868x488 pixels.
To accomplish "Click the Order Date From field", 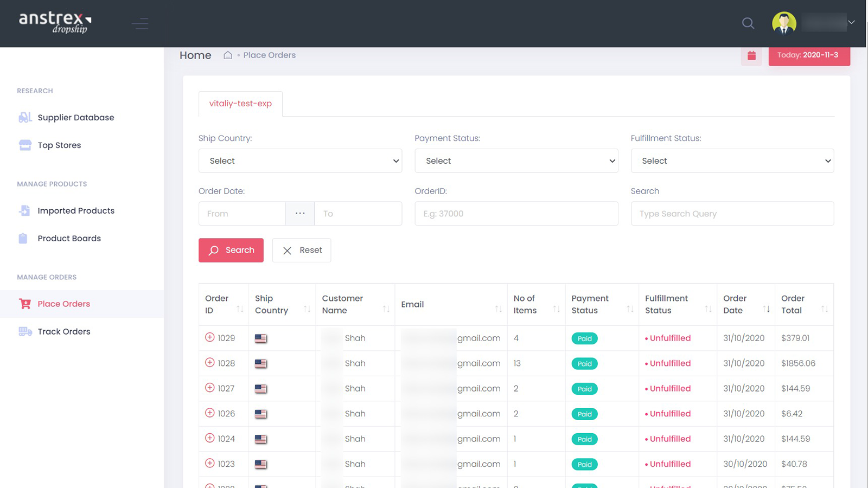I will [242, 214].
